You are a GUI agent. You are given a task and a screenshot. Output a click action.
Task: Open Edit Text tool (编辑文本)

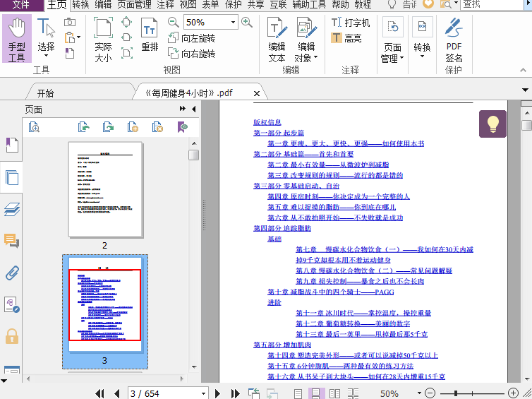pyautogui.click(x=277, y=40)
